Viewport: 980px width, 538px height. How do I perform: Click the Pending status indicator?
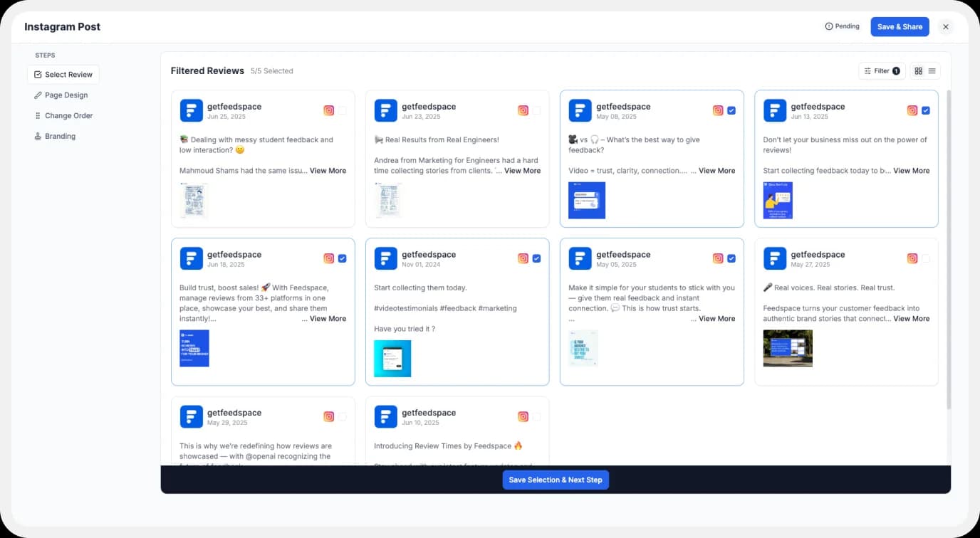[842, 26]
